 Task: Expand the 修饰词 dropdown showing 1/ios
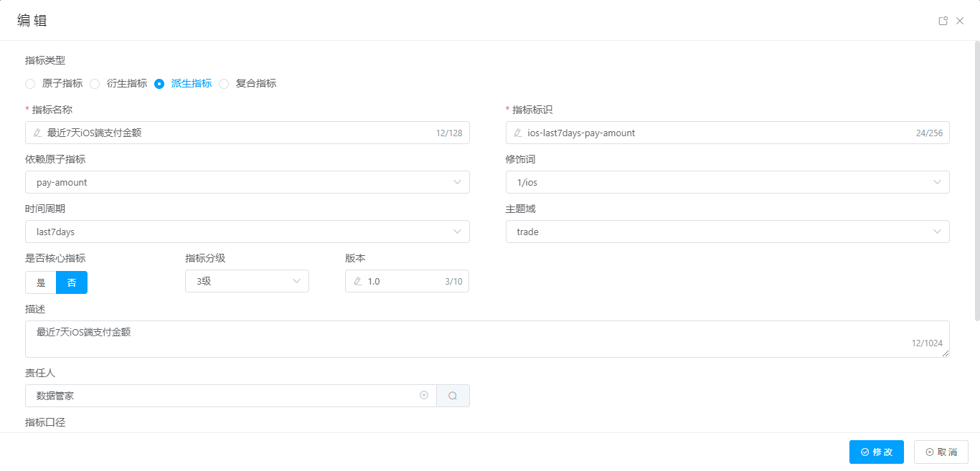point(727,182)
